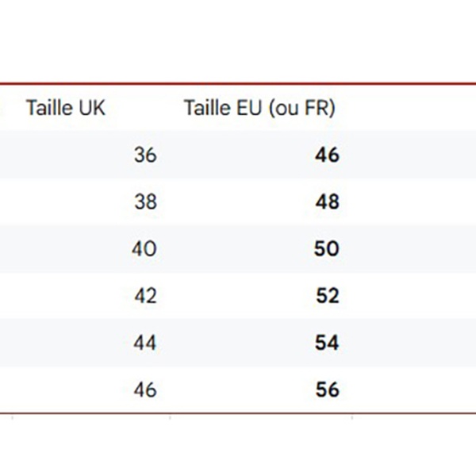Click the empty cell right of bold 50
This screenshot has height=476, width=476.
[413, 248]
